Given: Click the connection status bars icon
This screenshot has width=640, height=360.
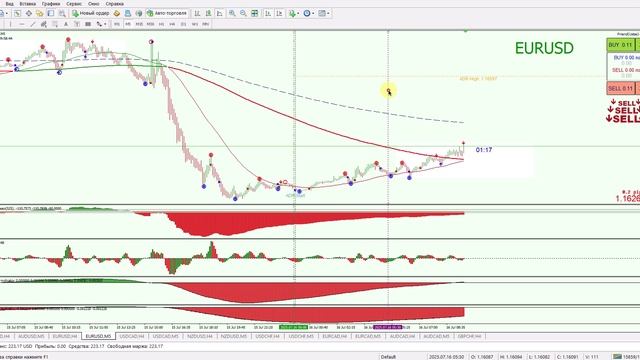Looking at the screenshot, I should pyautogui.click(x=618, y=357).
